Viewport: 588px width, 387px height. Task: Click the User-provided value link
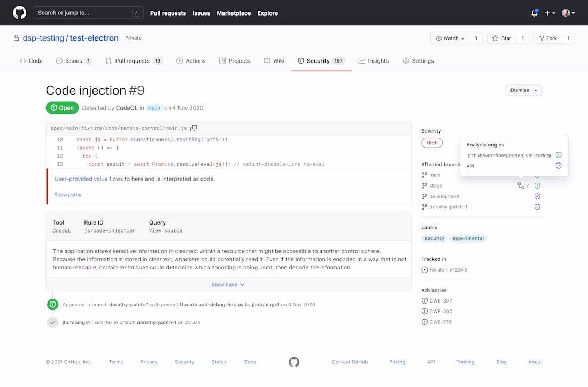(x=81, y=179)
